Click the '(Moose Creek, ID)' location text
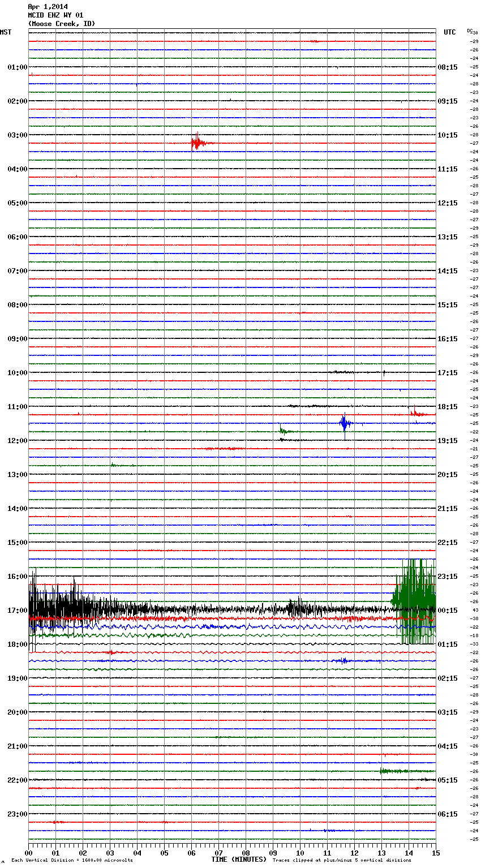The height and width of the screenshot is (868, 481). 61,24
